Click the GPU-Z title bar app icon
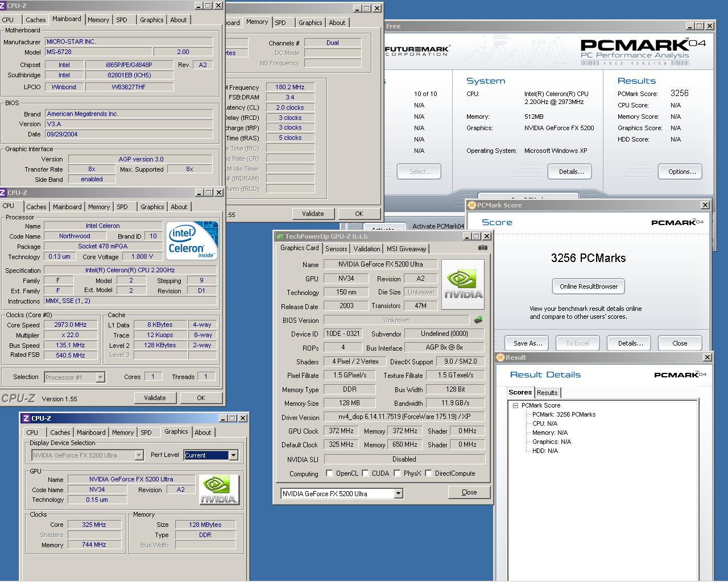This screenshot has height=582, width=728. coord(279,236)
